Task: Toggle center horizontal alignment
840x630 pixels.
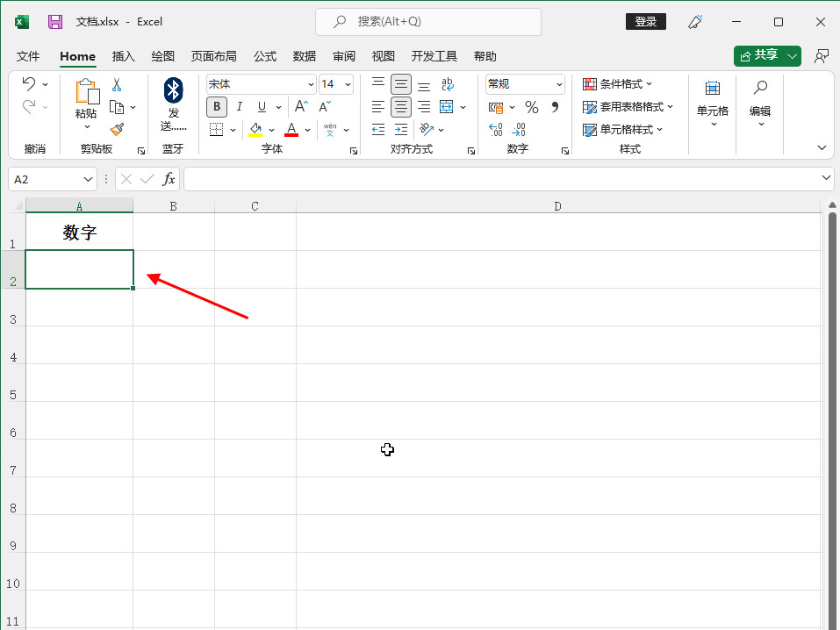Action: click(401, 106)
